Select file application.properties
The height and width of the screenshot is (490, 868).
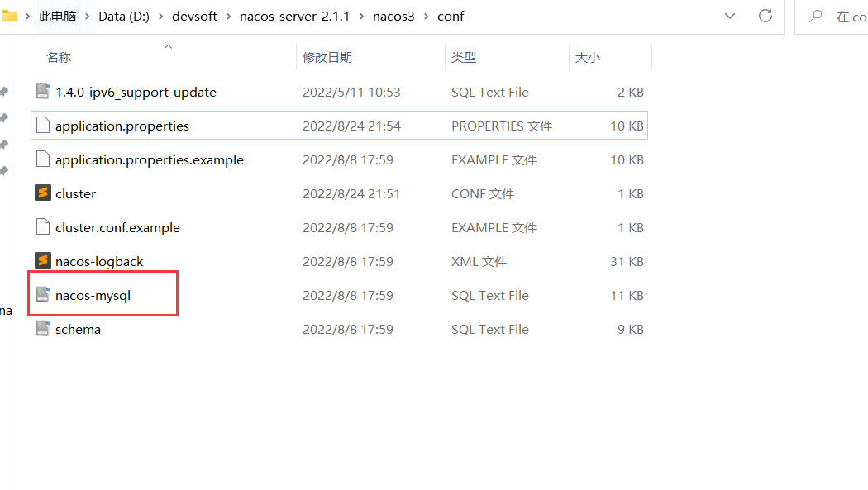122,126
